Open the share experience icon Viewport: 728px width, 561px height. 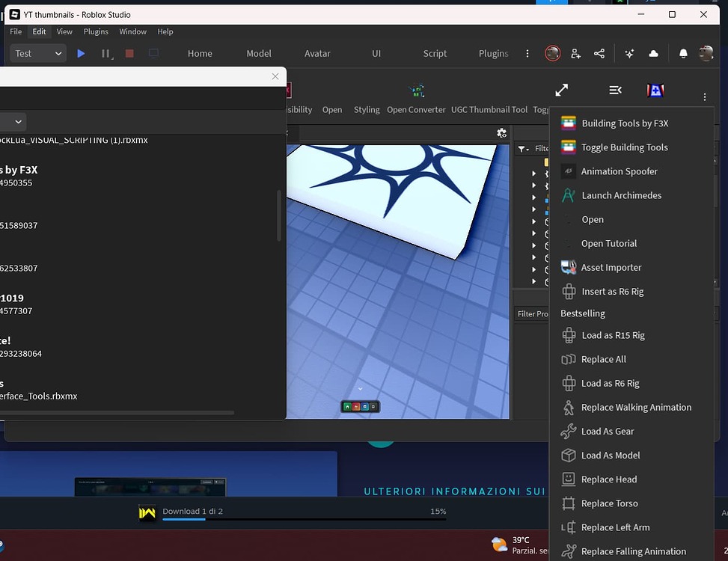pyautogui.click(x=599, y=53)
